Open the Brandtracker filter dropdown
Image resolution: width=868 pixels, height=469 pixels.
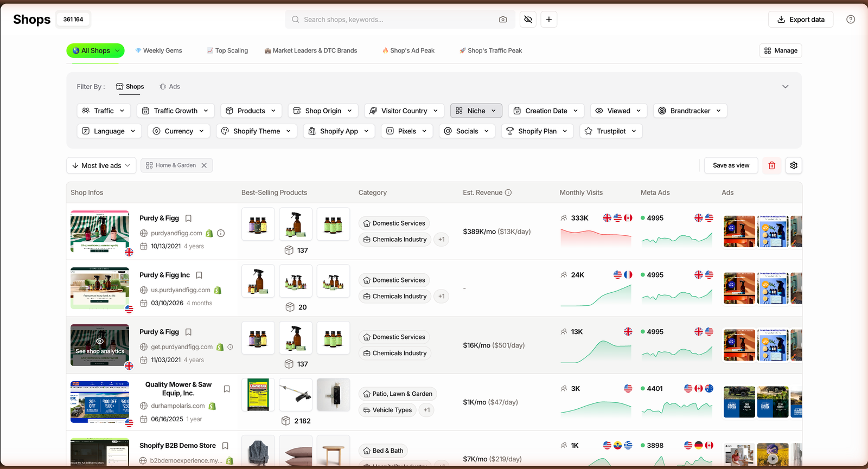tap(690, 111)
